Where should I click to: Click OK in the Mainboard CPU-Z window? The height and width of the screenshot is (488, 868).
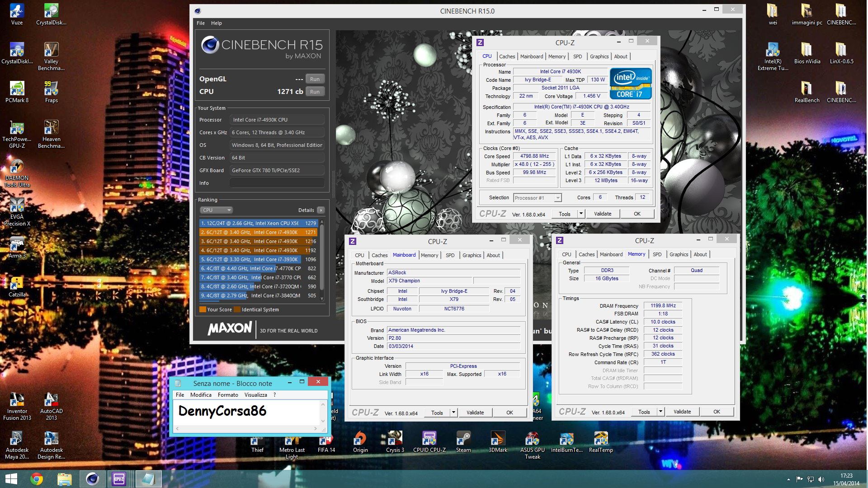(509, 413)
